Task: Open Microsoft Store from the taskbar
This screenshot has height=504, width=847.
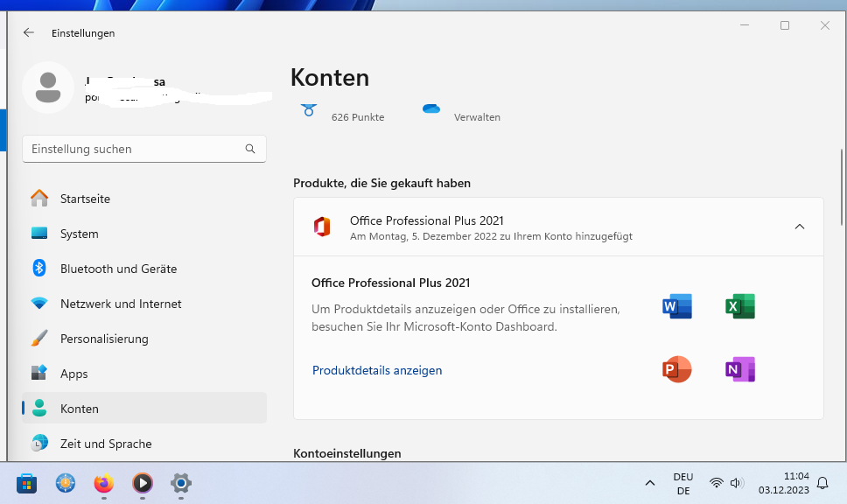Action: click(26, 484)
